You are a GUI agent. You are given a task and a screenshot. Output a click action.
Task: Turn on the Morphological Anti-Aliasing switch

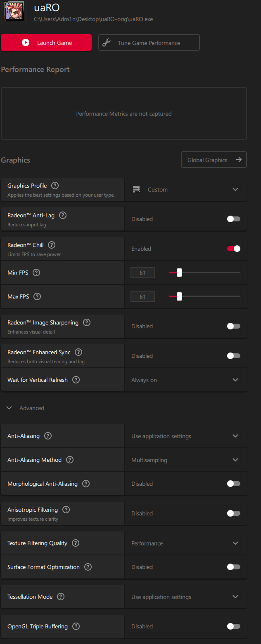(234, 484)
